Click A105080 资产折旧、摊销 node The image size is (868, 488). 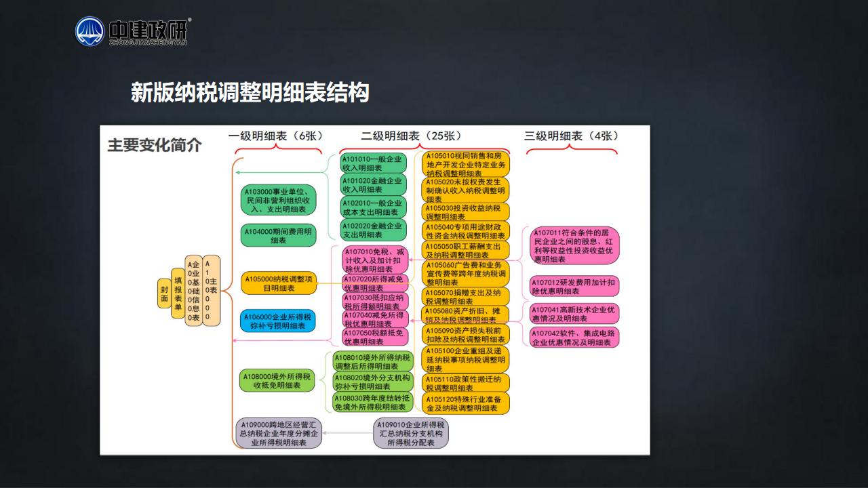(466, 315)
